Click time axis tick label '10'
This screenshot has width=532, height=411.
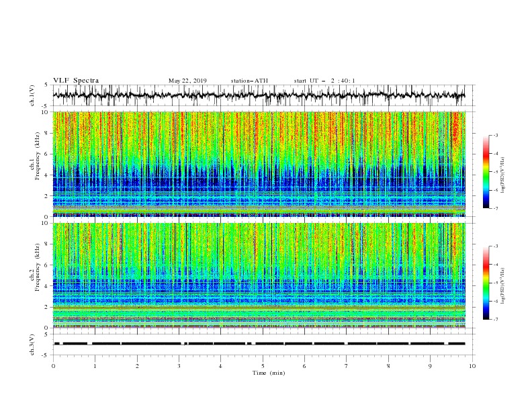(x=472, y=366)
